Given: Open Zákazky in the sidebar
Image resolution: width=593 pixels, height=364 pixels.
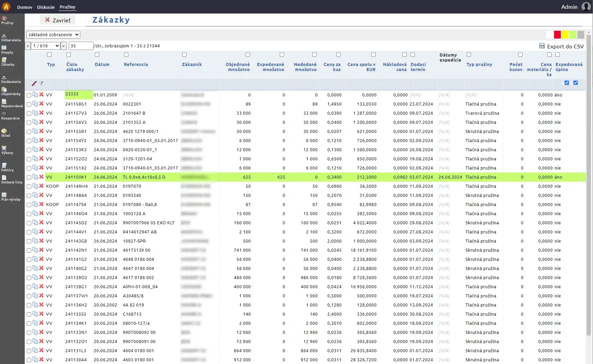Looking at the screenshot, I should 8,62.
